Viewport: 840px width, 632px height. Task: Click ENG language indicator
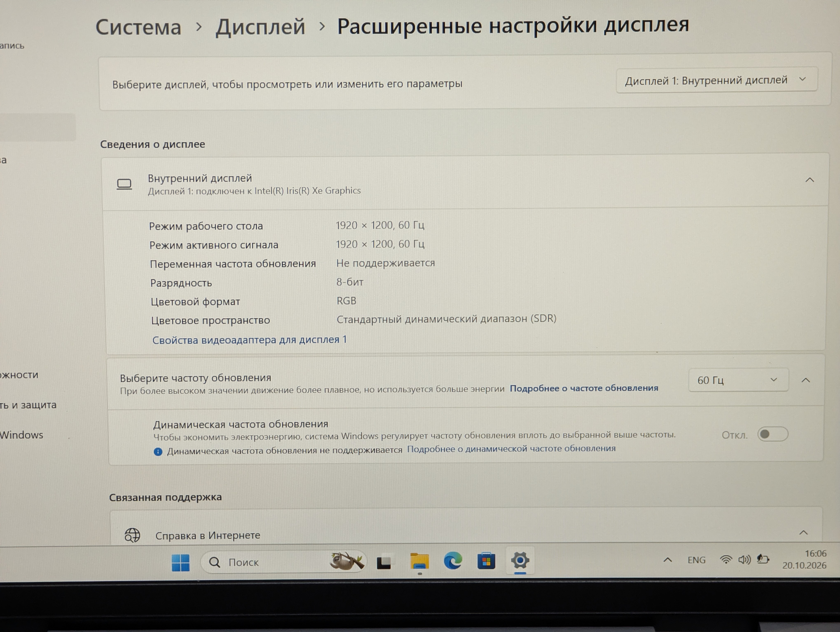696,560
